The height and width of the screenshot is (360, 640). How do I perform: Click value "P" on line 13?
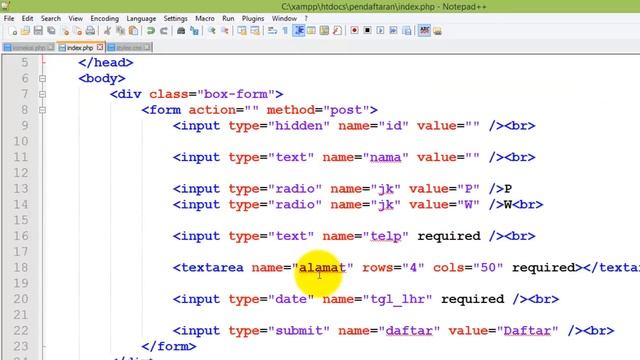tap(468, 189)
